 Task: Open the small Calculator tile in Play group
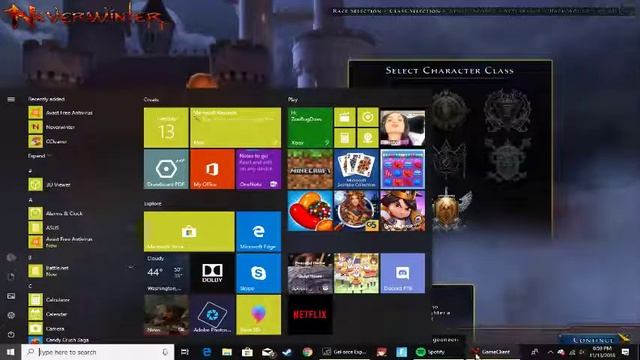tap(345, 138)
